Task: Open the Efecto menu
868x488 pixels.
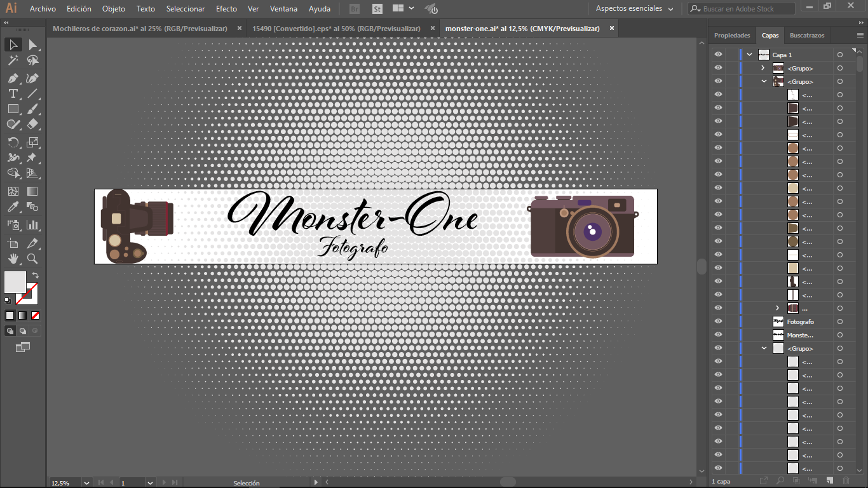Action: [x=226, y=9]
